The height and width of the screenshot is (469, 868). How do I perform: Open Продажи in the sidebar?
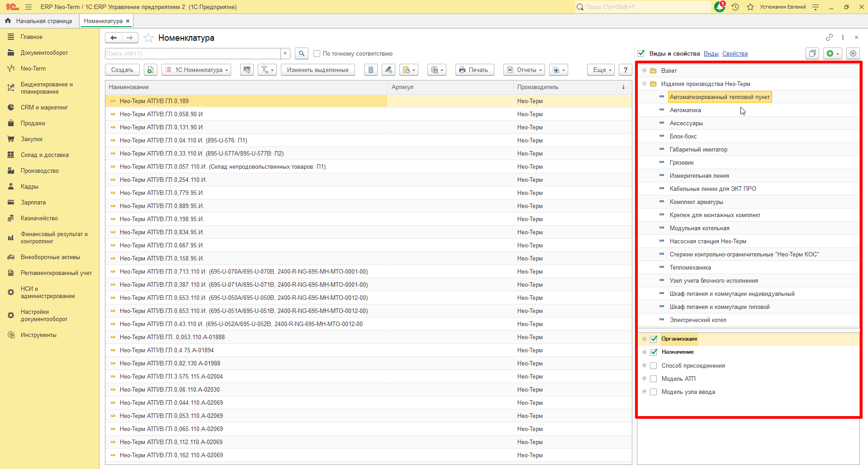coord(33,123)
